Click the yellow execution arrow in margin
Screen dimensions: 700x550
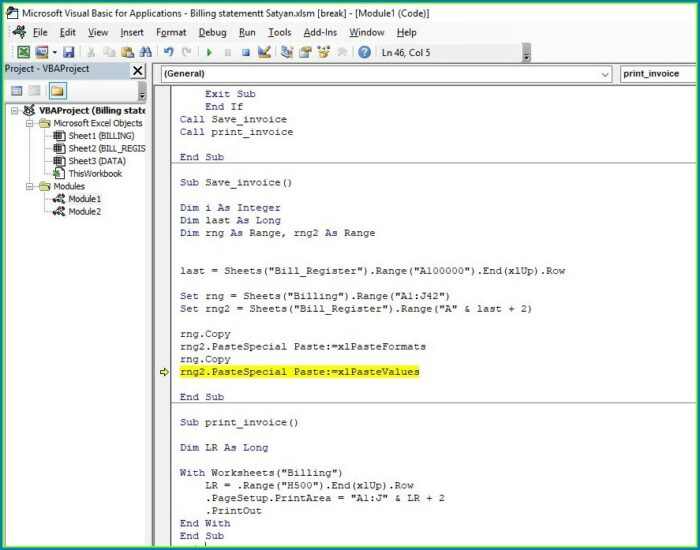pos(164,372)
